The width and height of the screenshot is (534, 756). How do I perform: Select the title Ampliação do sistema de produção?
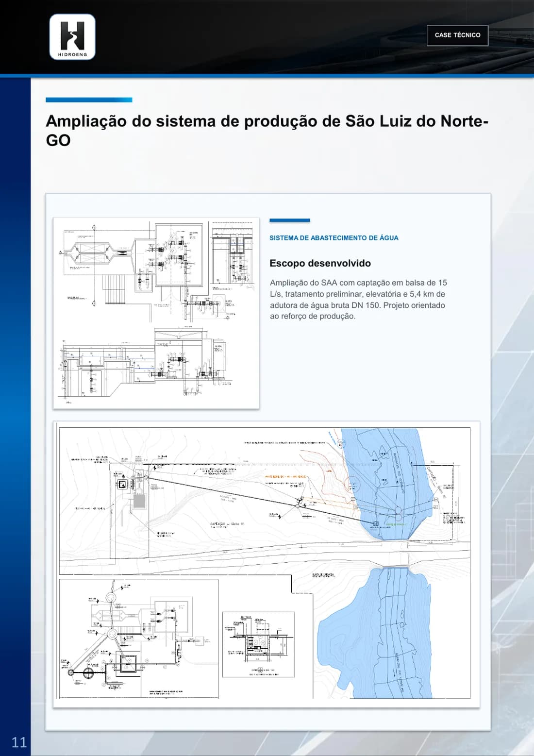tap(267, 130)
